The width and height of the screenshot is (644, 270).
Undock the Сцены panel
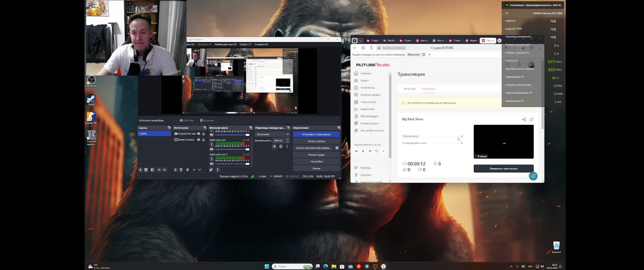pyautogui.click(x=169, y=128)
